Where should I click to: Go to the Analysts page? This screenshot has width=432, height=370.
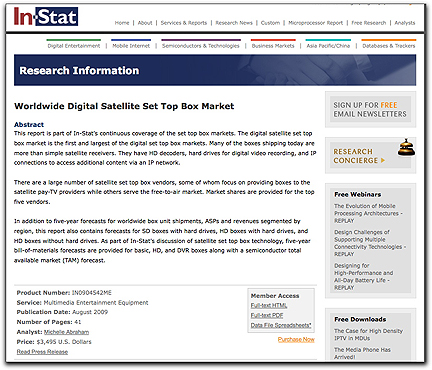(405, 23)
